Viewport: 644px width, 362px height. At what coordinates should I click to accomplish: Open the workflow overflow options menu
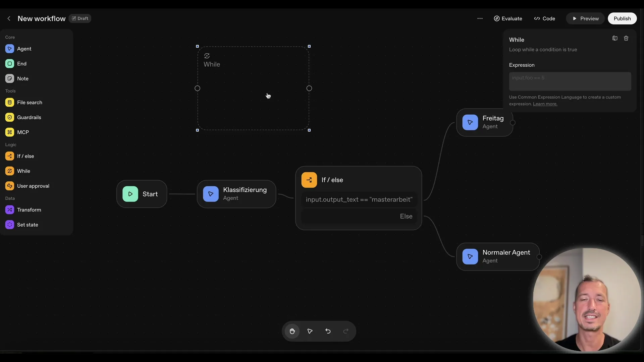480,18
